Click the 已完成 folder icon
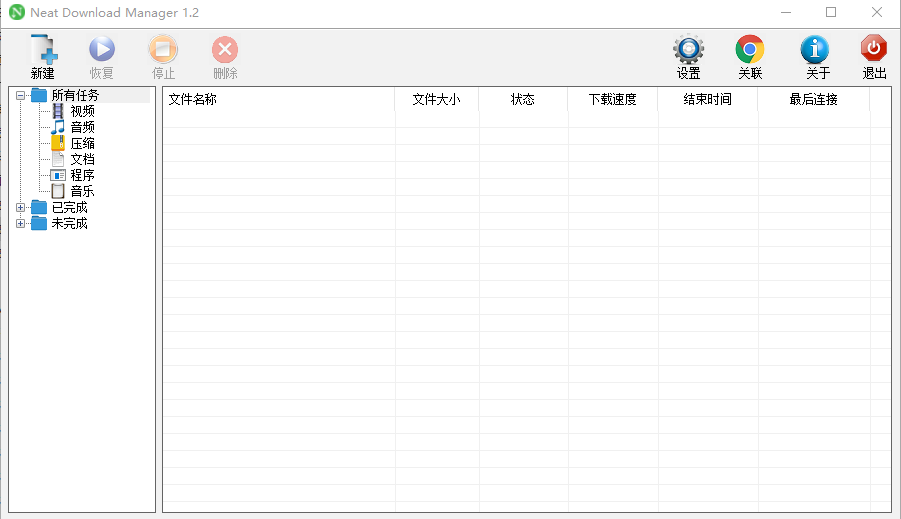 click(x=39, y=207)
